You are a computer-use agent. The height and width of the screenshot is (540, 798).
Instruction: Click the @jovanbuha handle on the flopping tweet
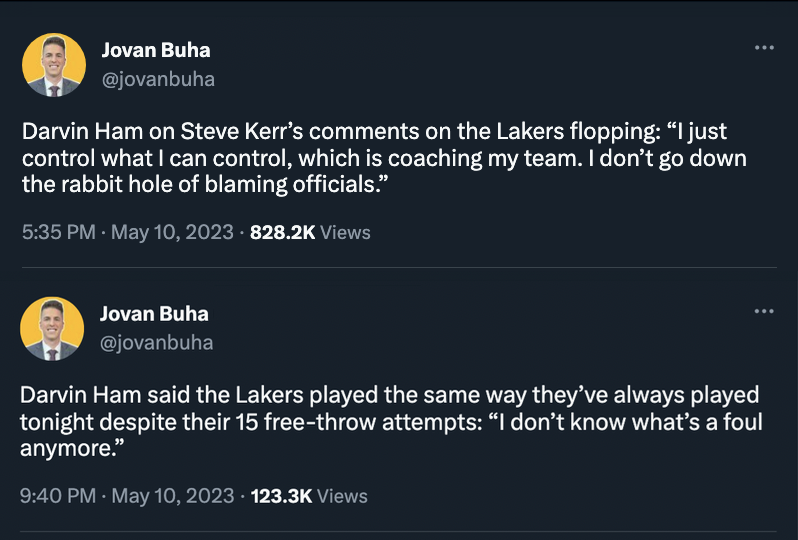tap(158, 79)
